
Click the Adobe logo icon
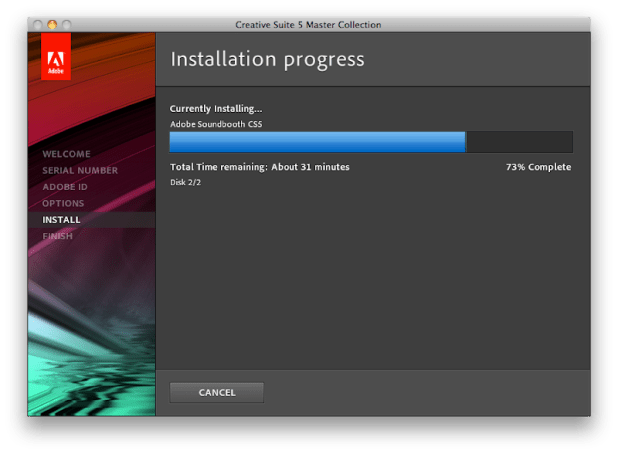pyautogui.click(x=56, y=57)
